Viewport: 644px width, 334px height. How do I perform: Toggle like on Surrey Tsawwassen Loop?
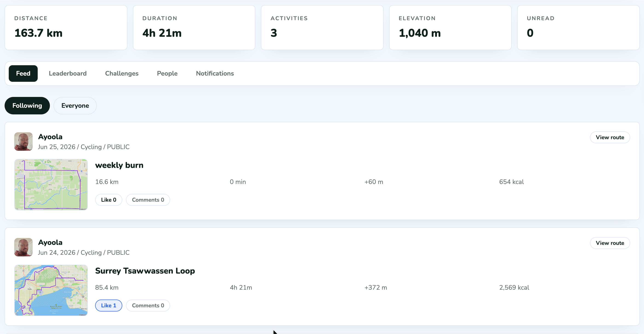click(x=108, y=306)
